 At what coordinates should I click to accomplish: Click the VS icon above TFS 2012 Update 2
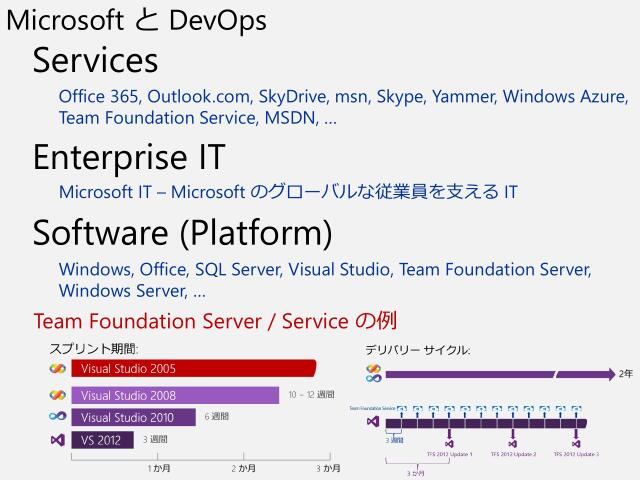click(x=513, y=440)
